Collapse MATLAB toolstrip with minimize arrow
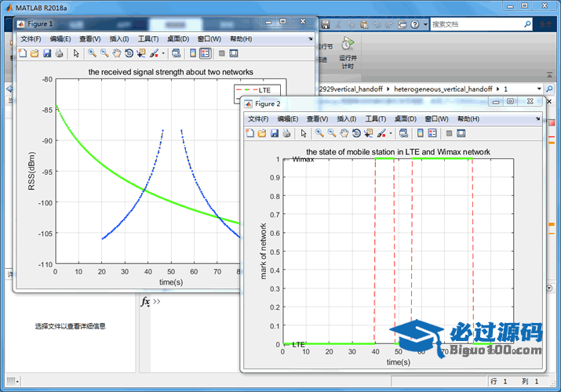Viewport: 561px width, 392px height. pyautogui.click(x=549, y=75)
